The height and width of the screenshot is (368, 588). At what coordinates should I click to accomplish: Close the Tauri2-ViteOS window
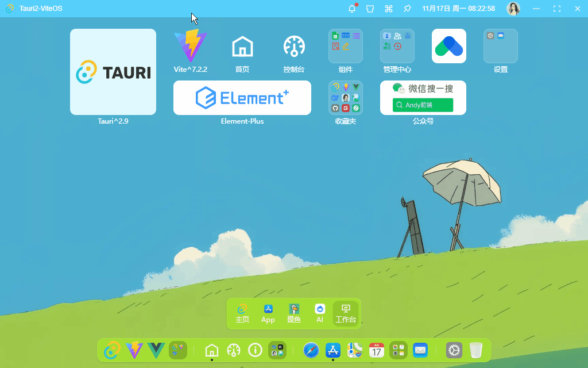click(x=578, y=8)
